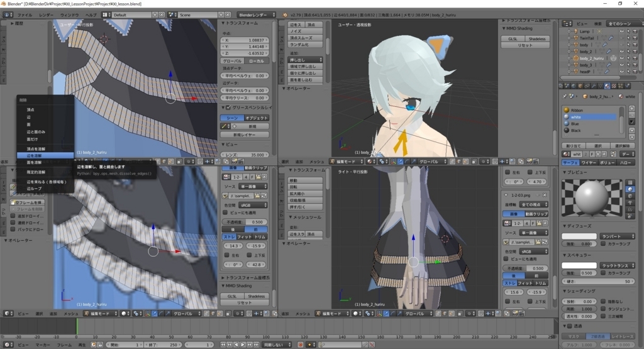Open クックトランス specular shader dropdown
The width and height of the screenshot is (644, 349).
(x=618, y=265)
